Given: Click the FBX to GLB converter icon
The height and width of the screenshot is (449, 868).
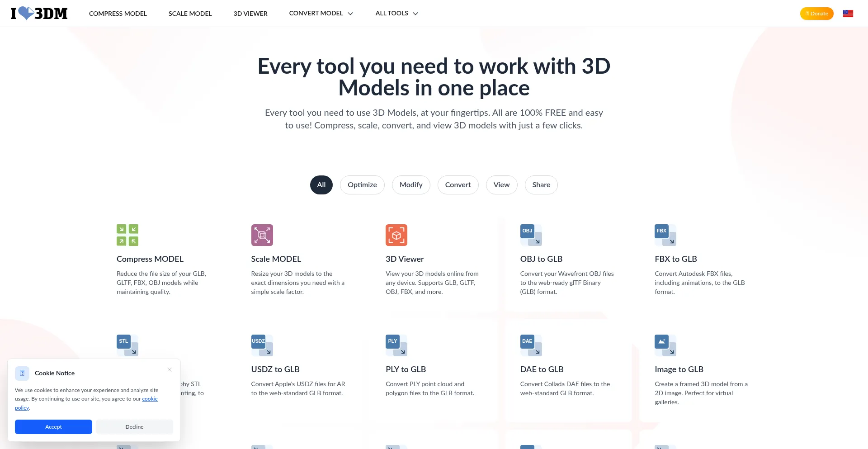Looking at the screenshot, I should point(665,235).
